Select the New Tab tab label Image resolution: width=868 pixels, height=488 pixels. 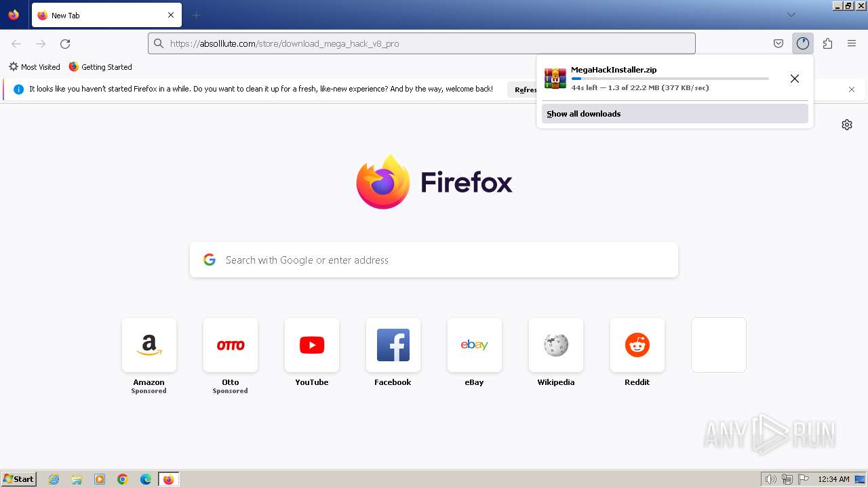coord(65,16)
